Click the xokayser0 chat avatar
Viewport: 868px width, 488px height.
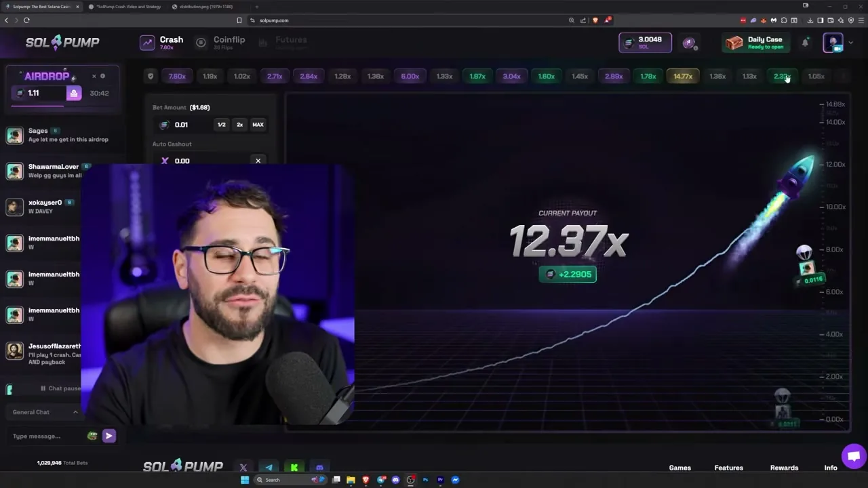tap(14, 207)
